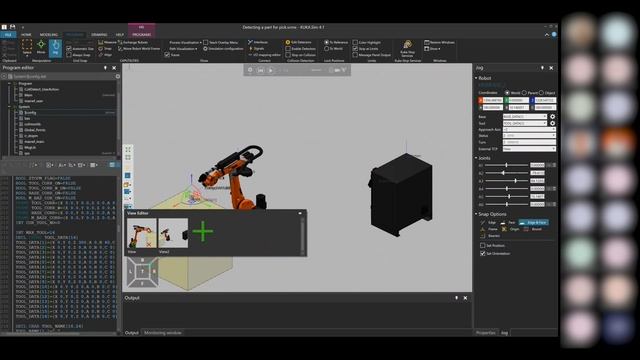Open Simulation configuration
This screenshot has height=360, width=640.
[x=223, y=49]
